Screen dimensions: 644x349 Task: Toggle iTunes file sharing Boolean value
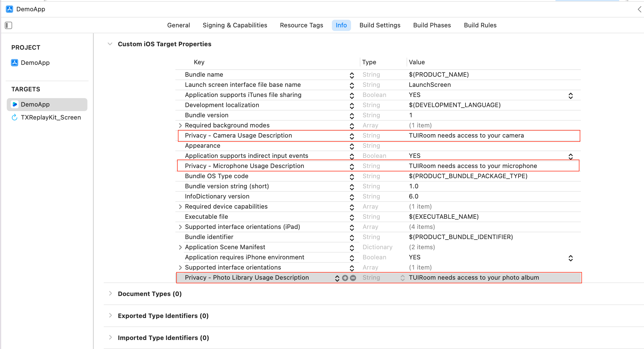570,96
